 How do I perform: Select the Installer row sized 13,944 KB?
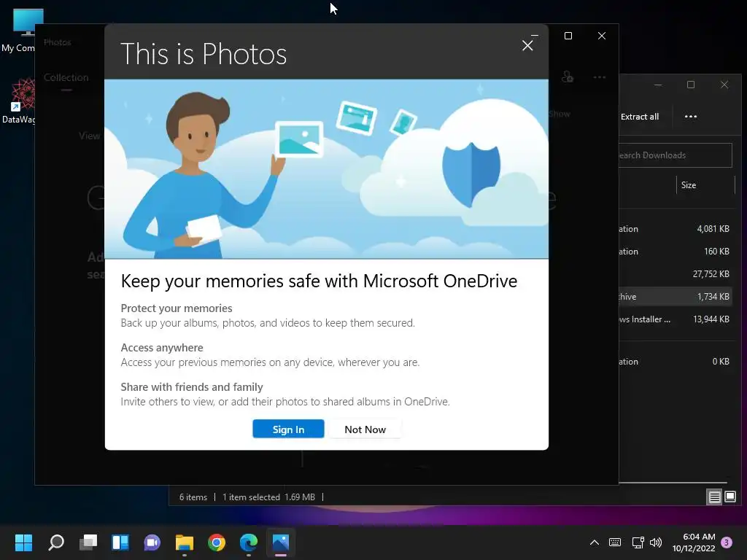675,319
